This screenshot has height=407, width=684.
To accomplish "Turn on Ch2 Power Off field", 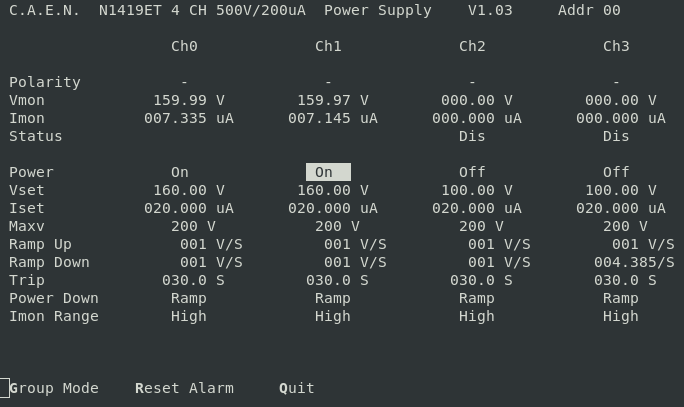I will pos(472,172).
